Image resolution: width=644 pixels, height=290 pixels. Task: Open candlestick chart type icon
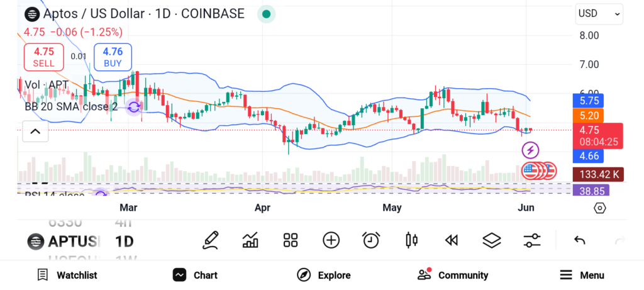tap(411, 240)
